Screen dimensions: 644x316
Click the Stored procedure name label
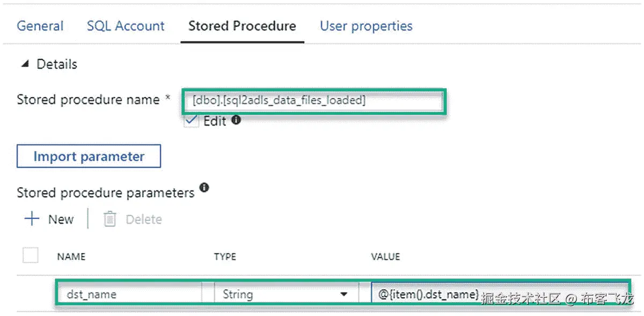[88, 100]
